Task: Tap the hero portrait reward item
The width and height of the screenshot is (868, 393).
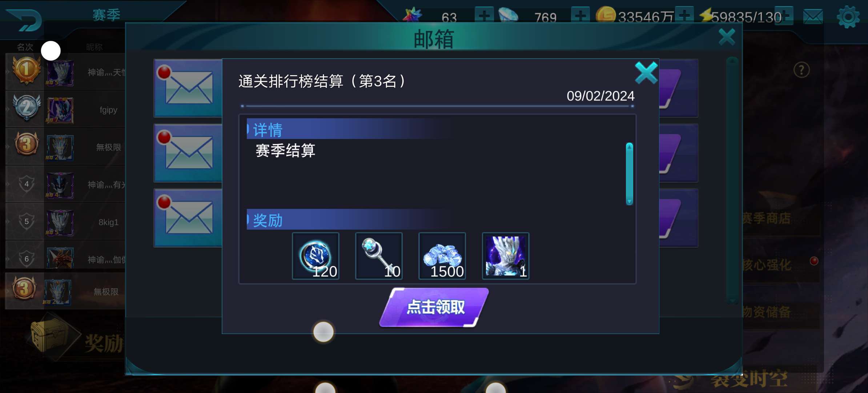Action: tap(506, 256)
